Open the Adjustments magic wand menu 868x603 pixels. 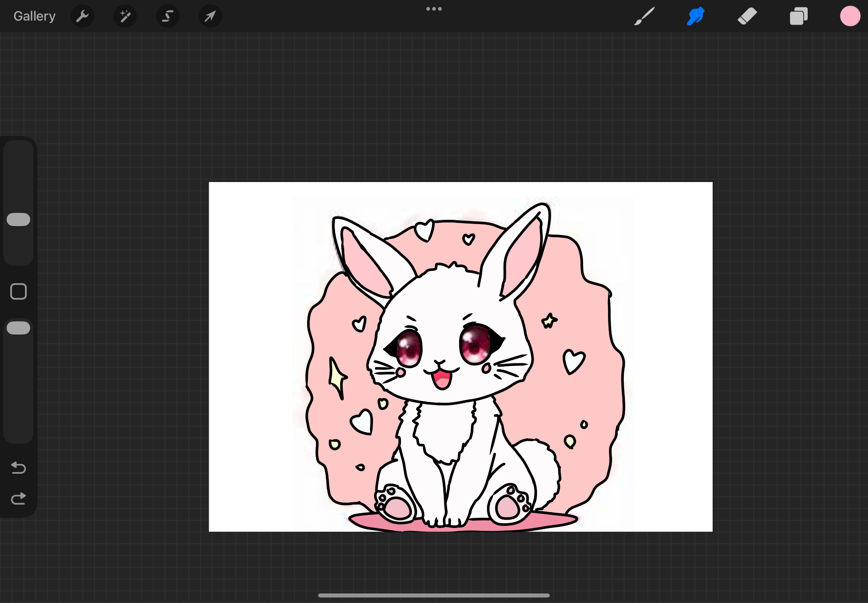(x=125, y=16)
